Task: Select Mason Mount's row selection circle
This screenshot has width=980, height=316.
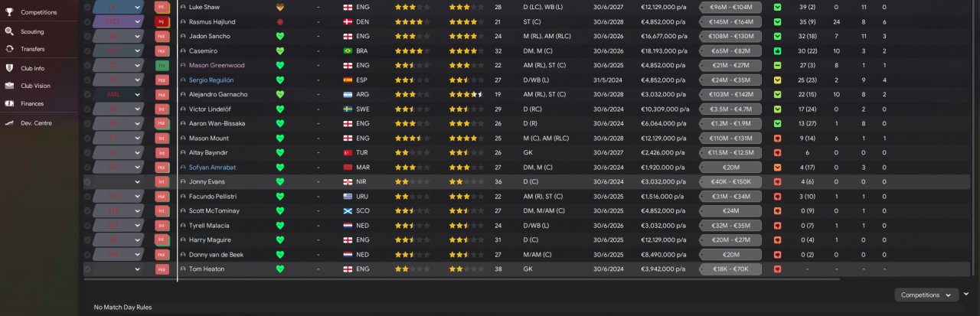Action: [x=87, y=138]
